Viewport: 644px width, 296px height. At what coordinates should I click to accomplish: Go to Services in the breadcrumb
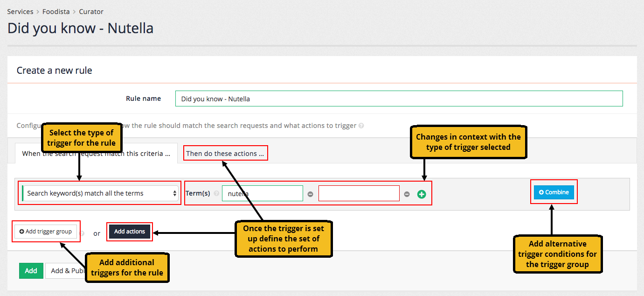point(20,11)
